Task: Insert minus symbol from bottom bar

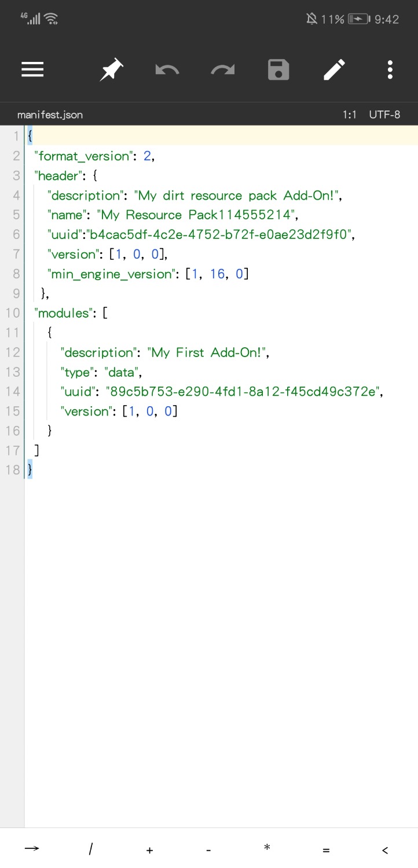Action: point(208,850)
